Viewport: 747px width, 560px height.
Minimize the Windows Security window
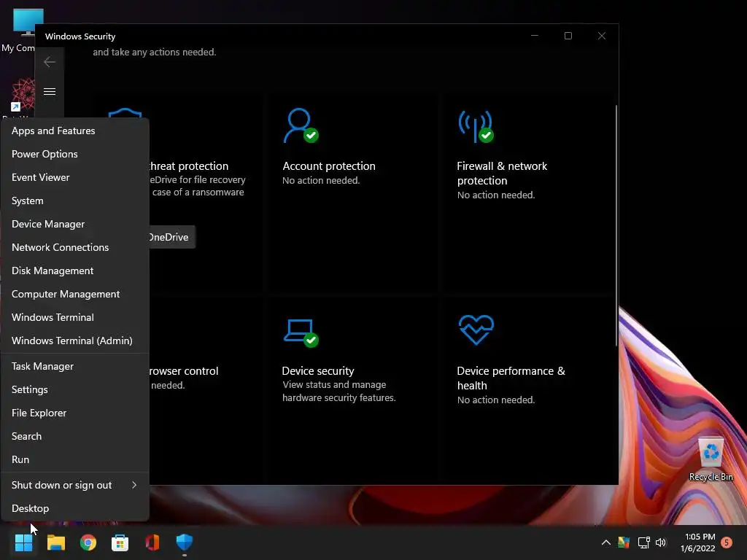(x=535, y=36)
